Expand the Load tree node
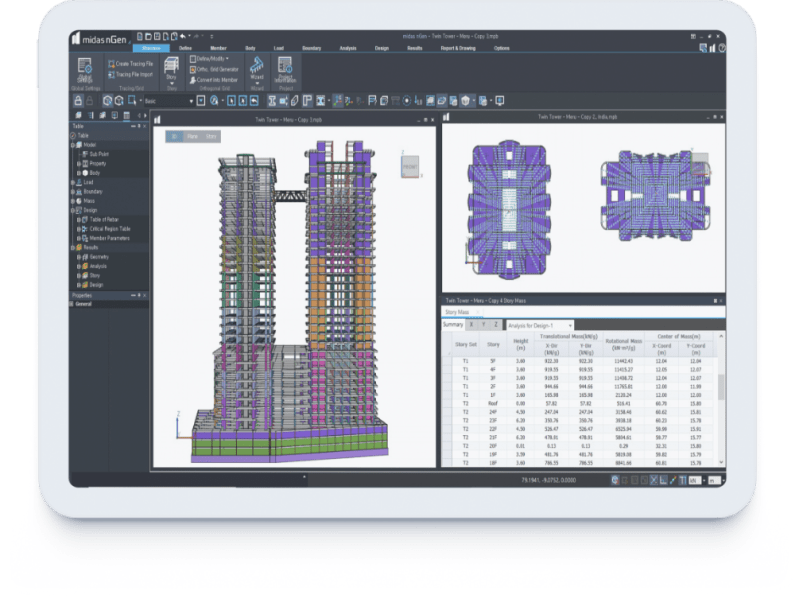Viewport: 799px width, 599px height. pos(73,182)
